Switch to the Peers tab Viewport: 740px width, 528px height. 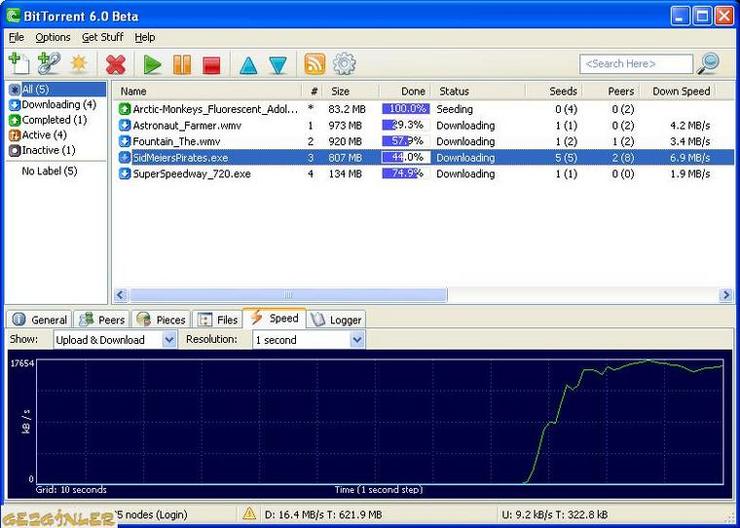pyautogui.click(x=102, y=320)
